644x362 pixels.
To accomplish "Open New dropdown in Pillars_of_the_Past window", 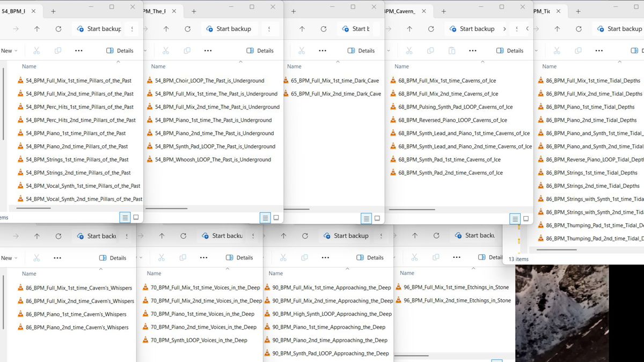I will click(9, 50).
